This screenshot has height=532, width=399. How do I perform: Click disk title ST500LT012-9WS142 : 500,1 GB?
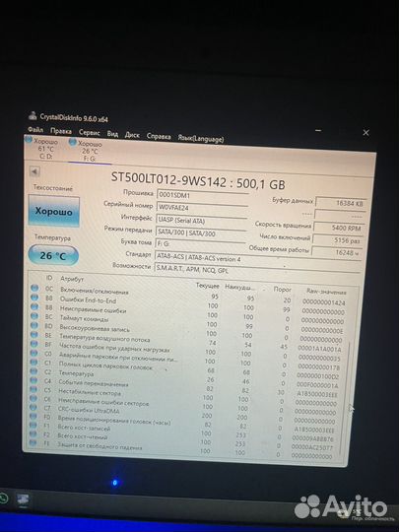[x=198, y=181]
